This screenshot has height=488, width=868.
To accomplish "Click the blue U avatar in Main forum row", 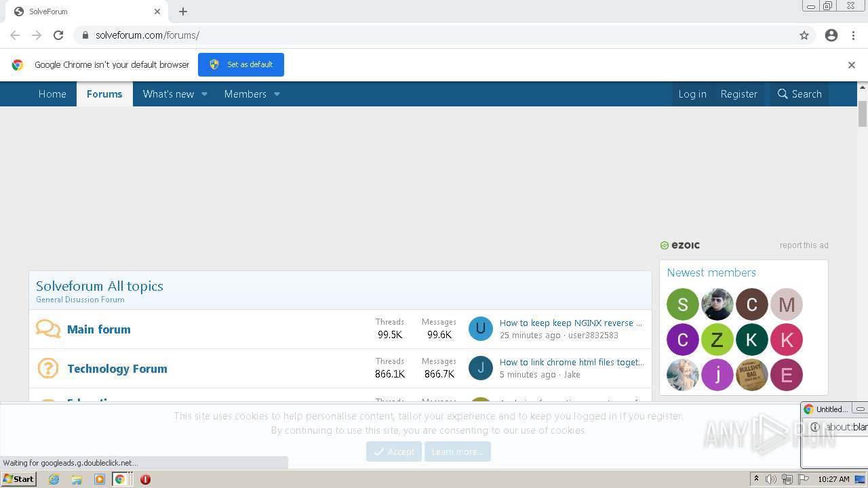I will click(481, 329).
